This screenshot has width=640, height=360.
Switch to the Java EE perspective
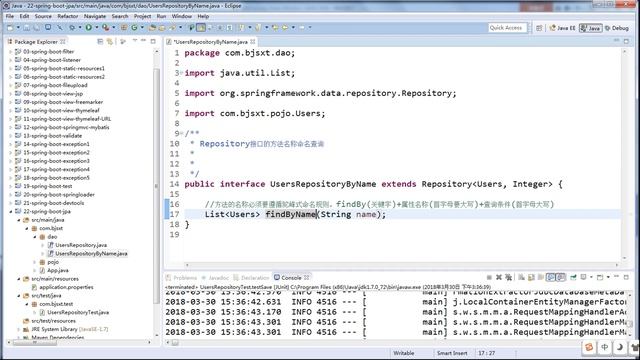click(562, 28)
